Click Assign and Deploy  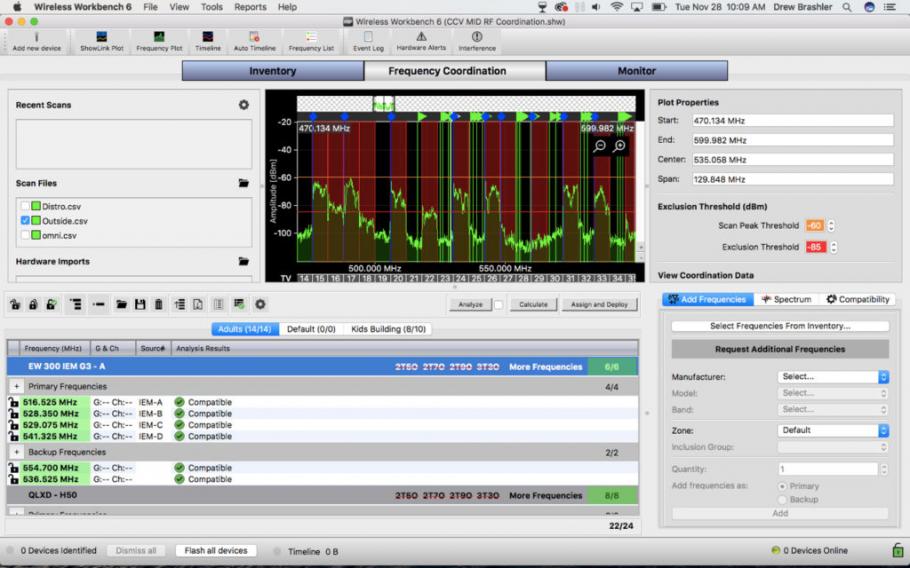pos(599,305)
